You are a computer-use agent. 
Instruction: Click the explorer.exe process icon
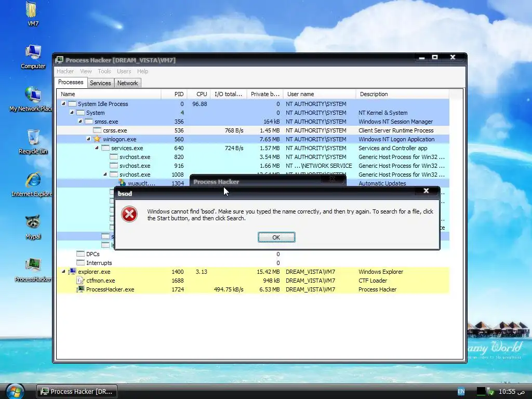pyautogui.click(x=72, y=271)
